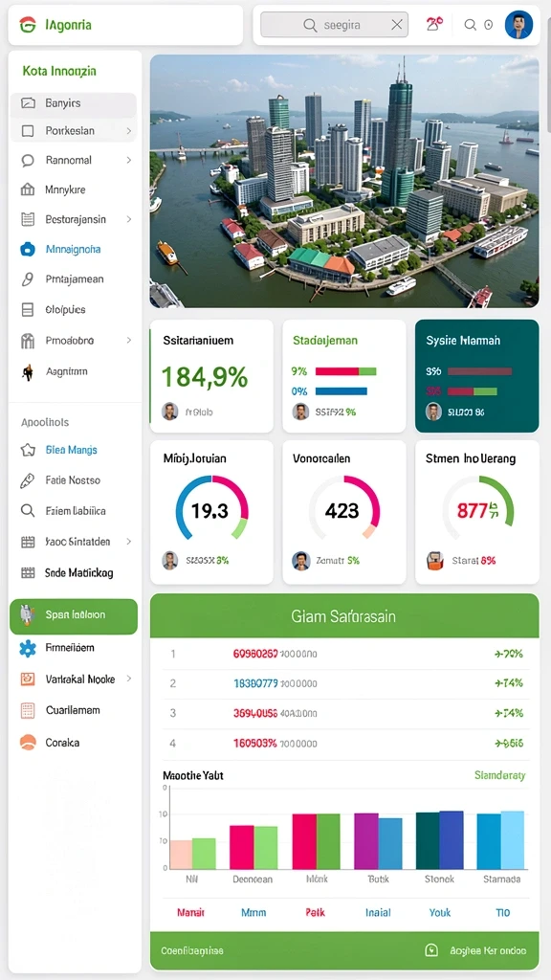This screenshot has height=980, width=551.
Task: Open the Span highlighted green menu item
Action: click(x=74, y=617)
